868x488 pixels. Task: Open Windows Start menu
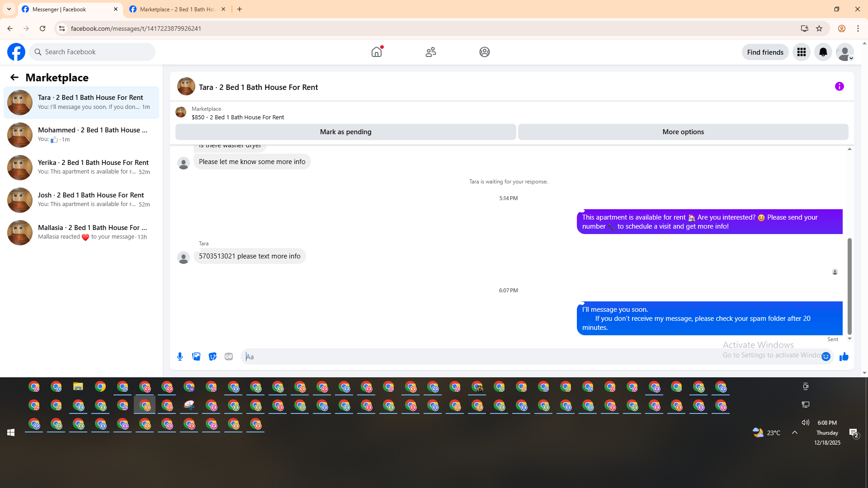tap(11, 432)
